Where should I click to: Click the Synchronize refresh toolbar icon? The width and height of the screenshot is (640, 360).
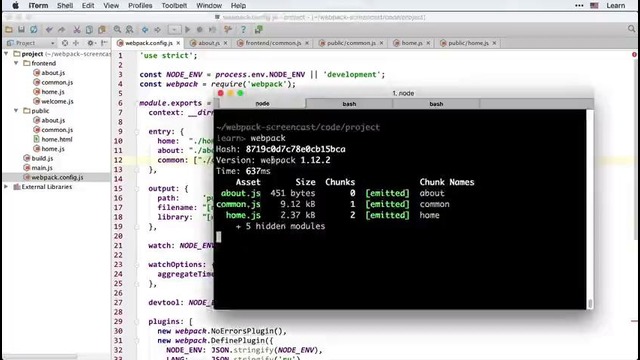pyautogui.click(x=34, y=29)
